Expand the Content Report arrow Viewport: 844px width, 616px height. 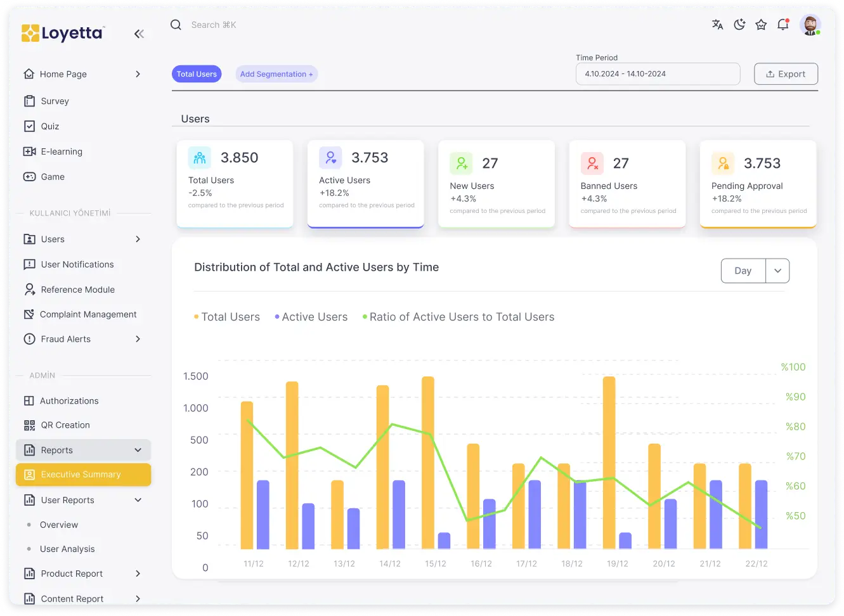pos(138,598)
